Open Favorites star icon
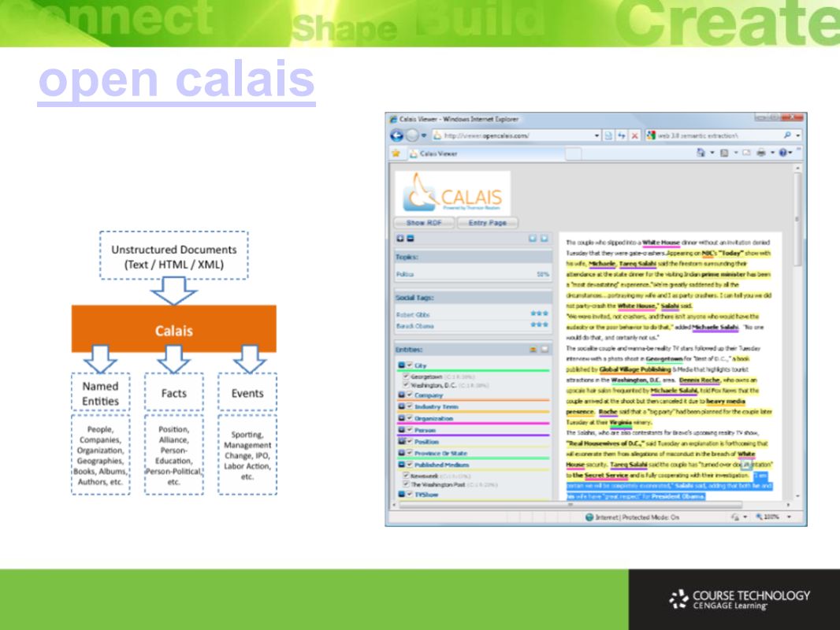The image size is (840, 630). click(x=396, y=154)
